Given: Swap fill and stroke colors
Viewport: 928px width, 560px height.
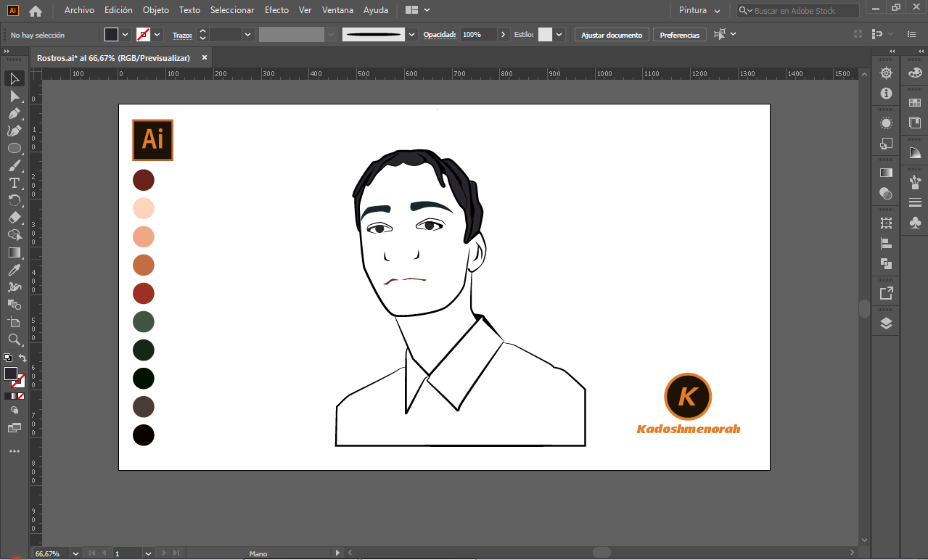Looking at the screenshot, I should click(x=22, y=358).
